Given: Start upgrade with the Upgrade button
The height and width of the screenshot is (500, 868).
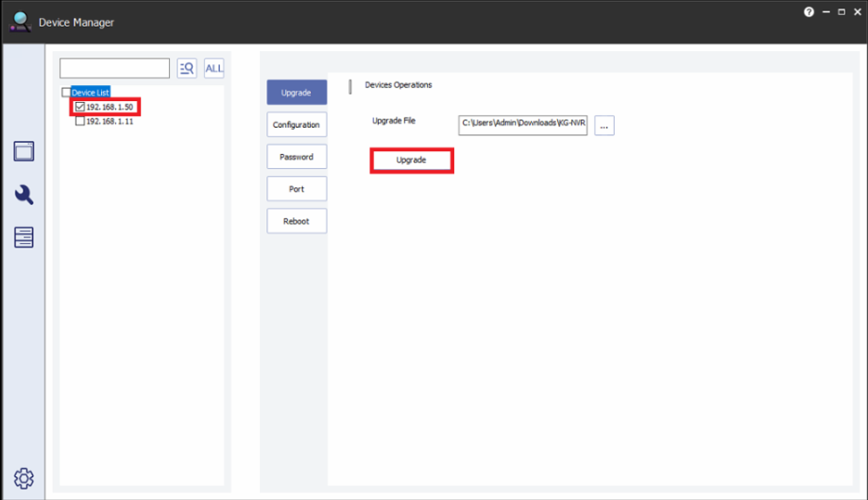Looking at the screenshot, I should tap(412, 160).
